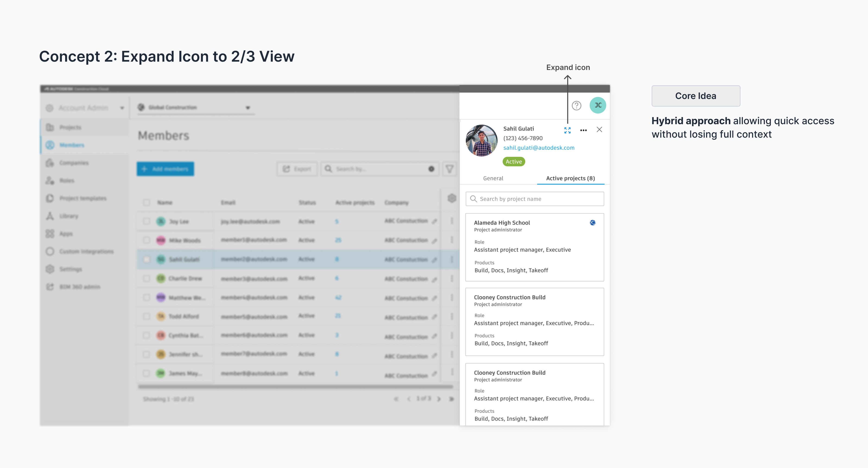Screen dimensions: 868x468
Task: Check the Todd Alford row checkbox
Action: tap(146, 316)
